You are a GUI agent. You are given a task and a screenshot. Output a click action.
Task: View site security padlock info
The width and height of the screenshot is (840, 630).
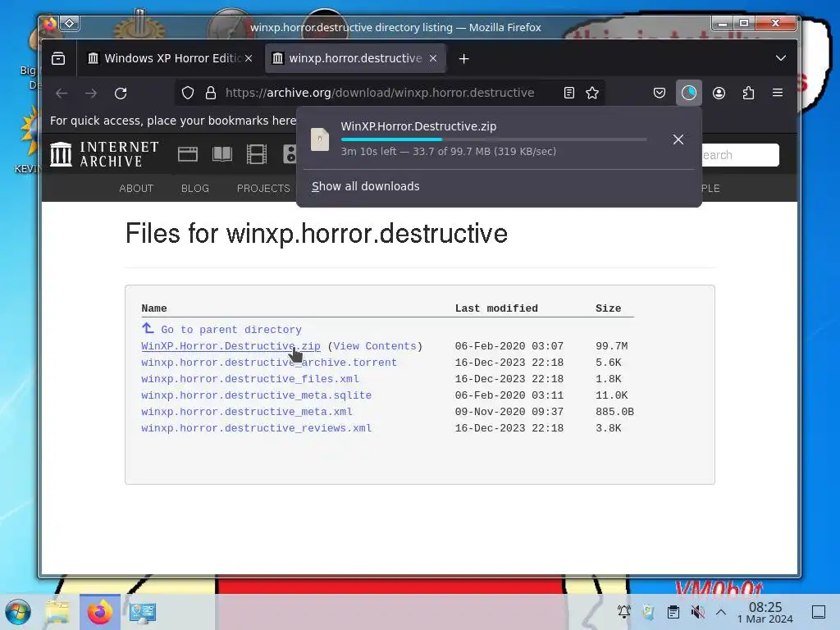[x=211, y=93]
